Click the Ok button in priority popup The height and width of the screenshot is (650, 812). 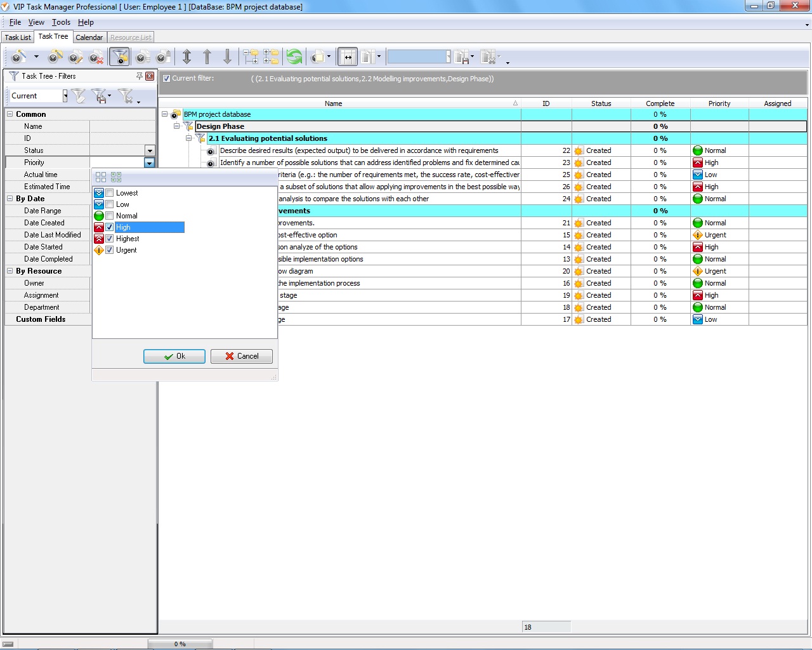point(174,356)
